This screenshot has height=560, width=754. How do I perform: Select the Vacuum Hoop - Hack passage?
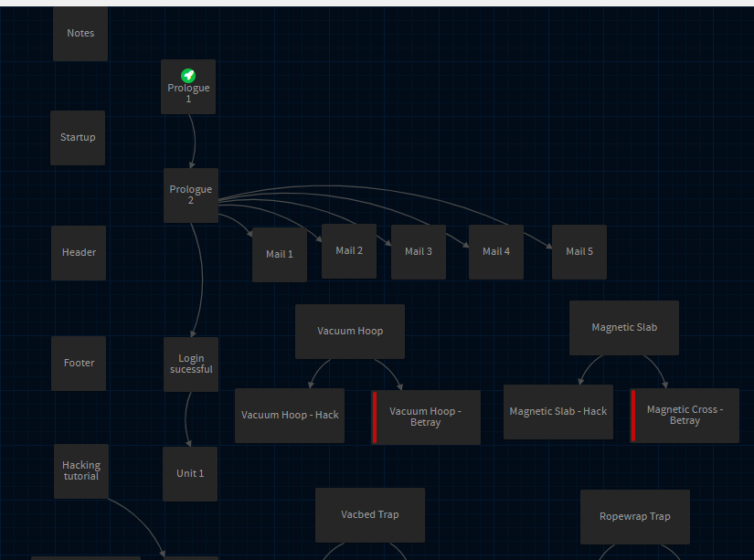(x=290, y=416)
